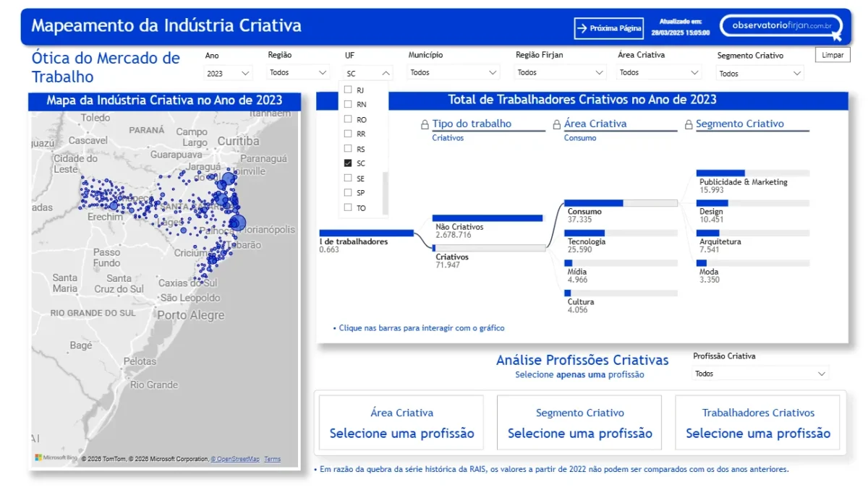Go to Próxima Página
868x490 pixels.
608,28
